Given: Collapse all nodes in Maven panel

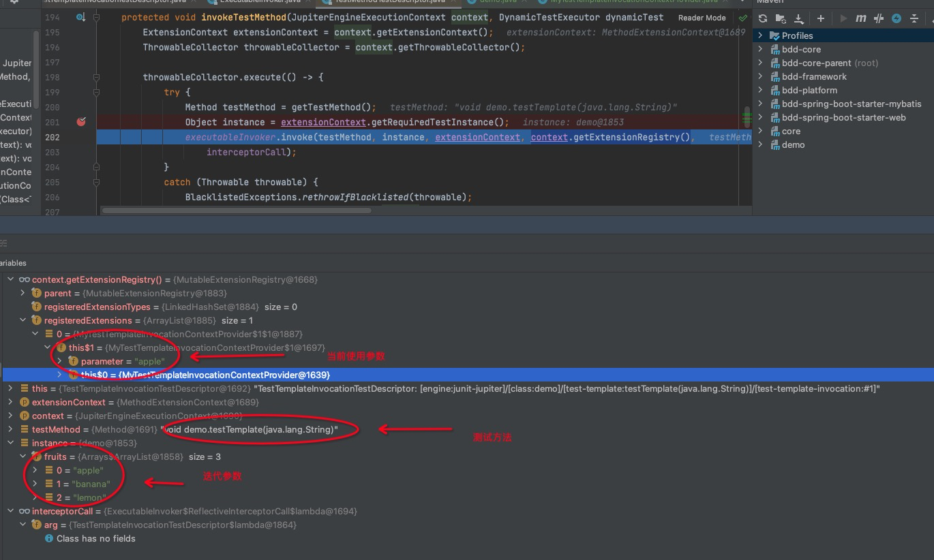Looking at the screenshot, I should 915,18.
